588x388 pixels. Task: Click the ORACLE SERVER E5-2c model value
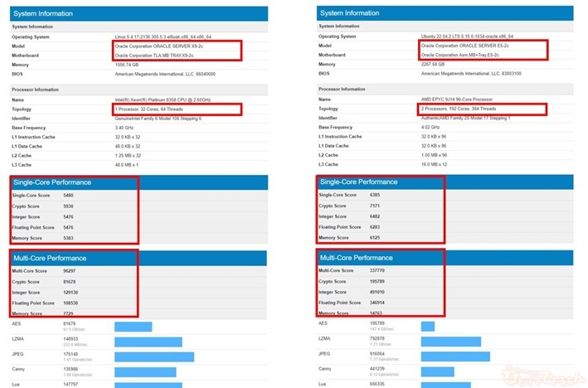(465, 46)
